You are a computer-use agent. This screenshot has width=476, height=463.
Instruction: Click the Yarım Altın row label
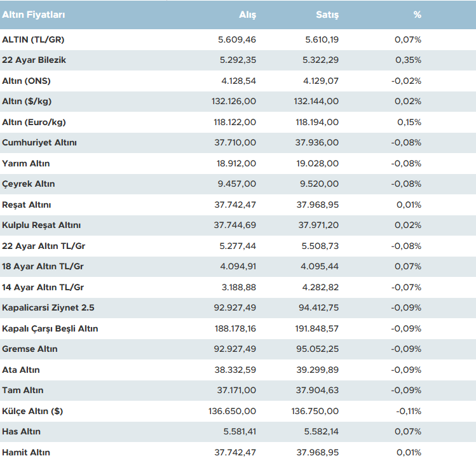click(x=26, y=163)
